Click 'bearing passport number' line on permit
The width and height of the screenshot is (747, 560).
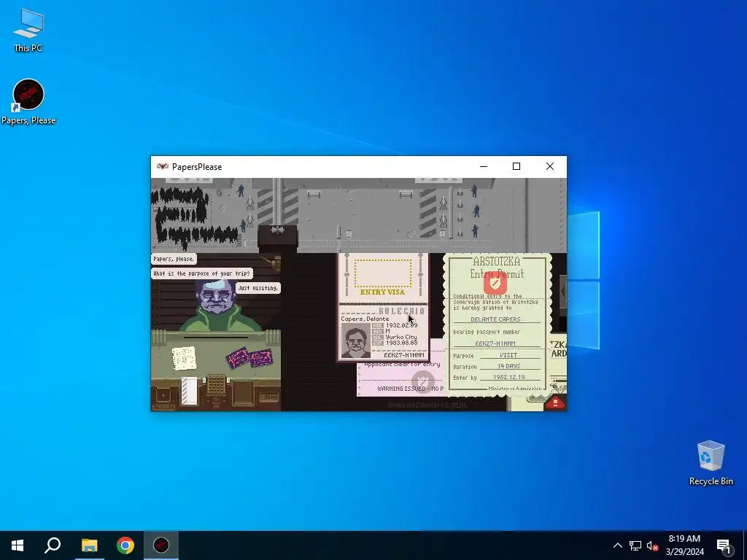487,332
